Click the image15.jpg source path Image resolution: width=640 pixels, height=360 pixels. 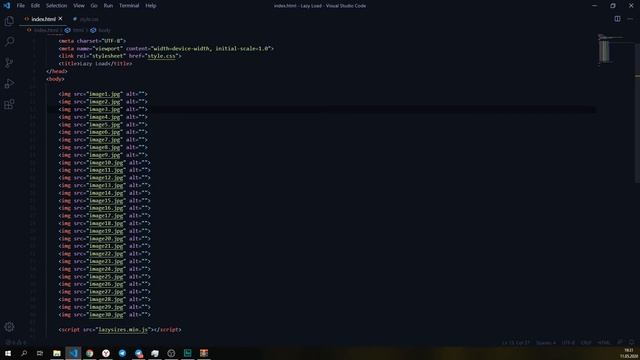click(106, 200)
